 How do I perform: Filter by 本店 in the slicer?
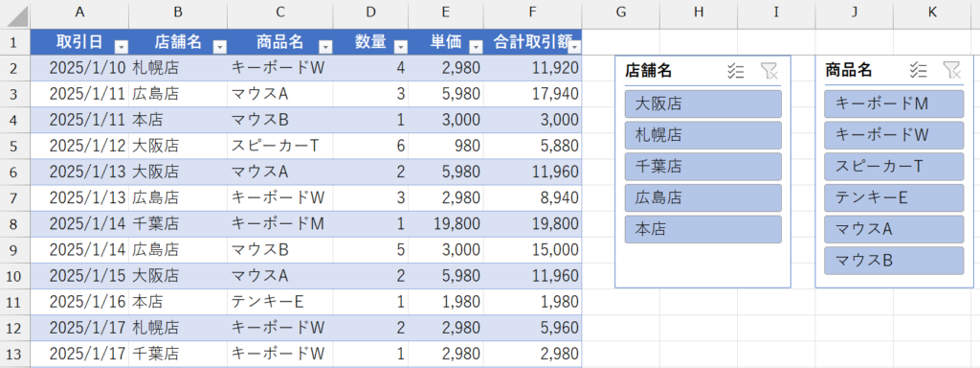pos(703,229)
